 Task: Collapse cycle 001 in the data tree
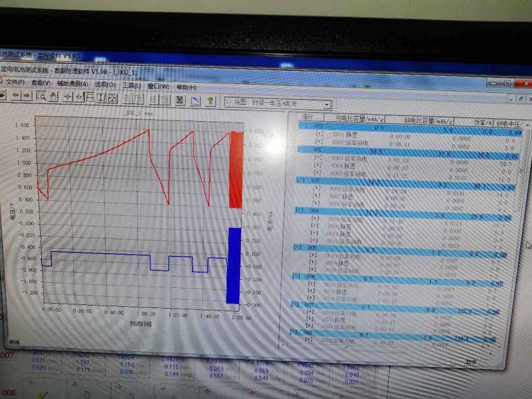[303, 126]
